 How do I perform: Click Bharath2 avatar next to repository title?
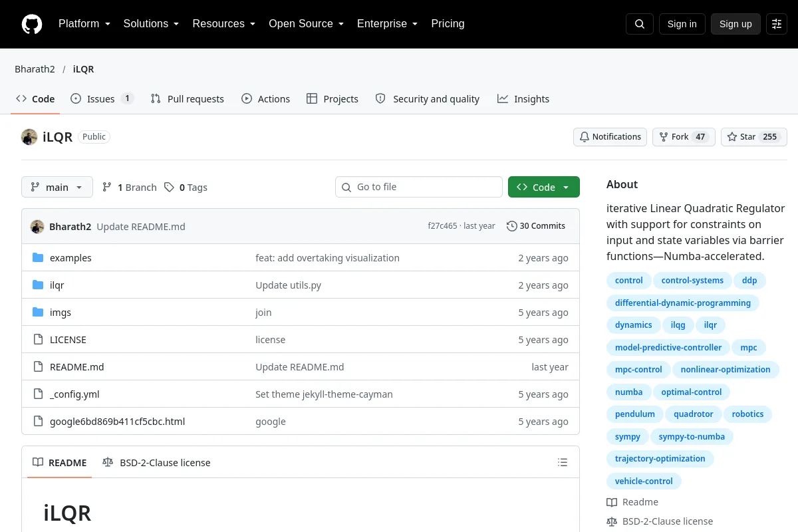[x=29, y=137]
